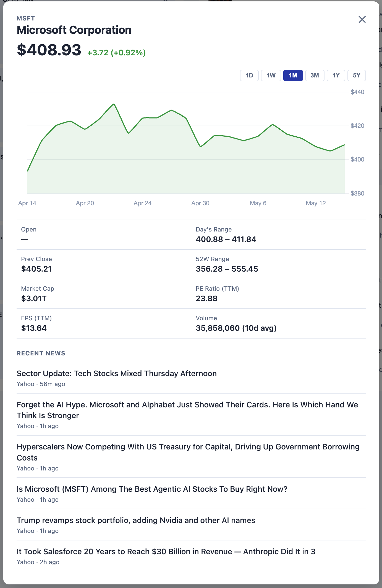Close the Microsoft Corporation stock dialog
This screenshot has height=588, width=382.
(x=362, y=19)
